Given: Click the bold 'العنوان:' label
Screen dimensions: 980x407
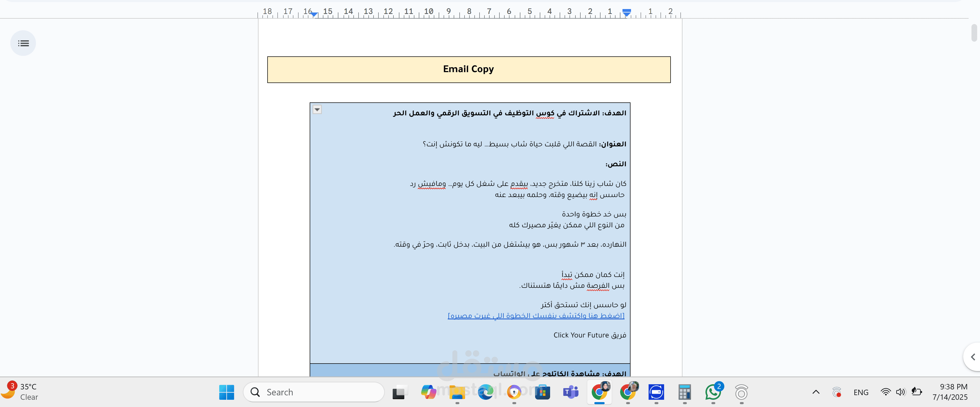Looking at the screenshot, I should [x=612, y=144].
